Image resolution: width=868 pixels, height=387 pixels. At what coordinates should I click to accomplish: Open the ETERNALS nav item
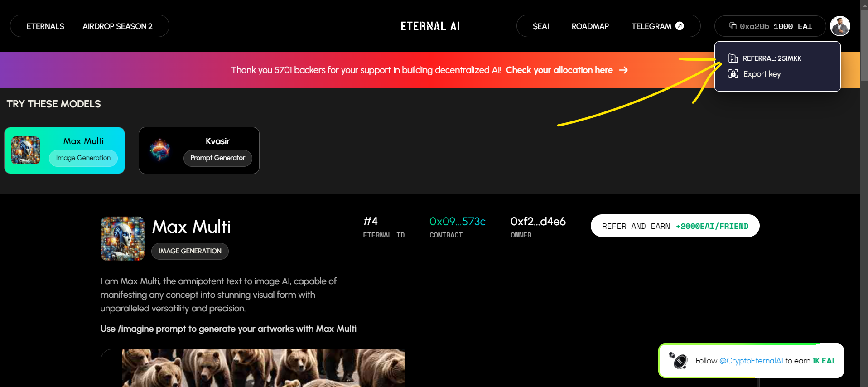pyautogui.click(x=45, y=26)
